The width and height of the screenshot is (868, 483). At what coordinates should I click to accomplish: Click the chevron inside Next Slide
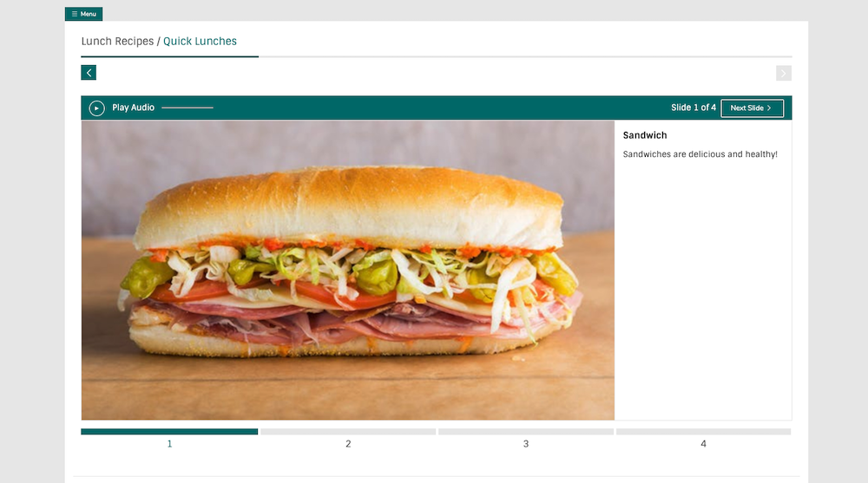click(x=769, y=108)
